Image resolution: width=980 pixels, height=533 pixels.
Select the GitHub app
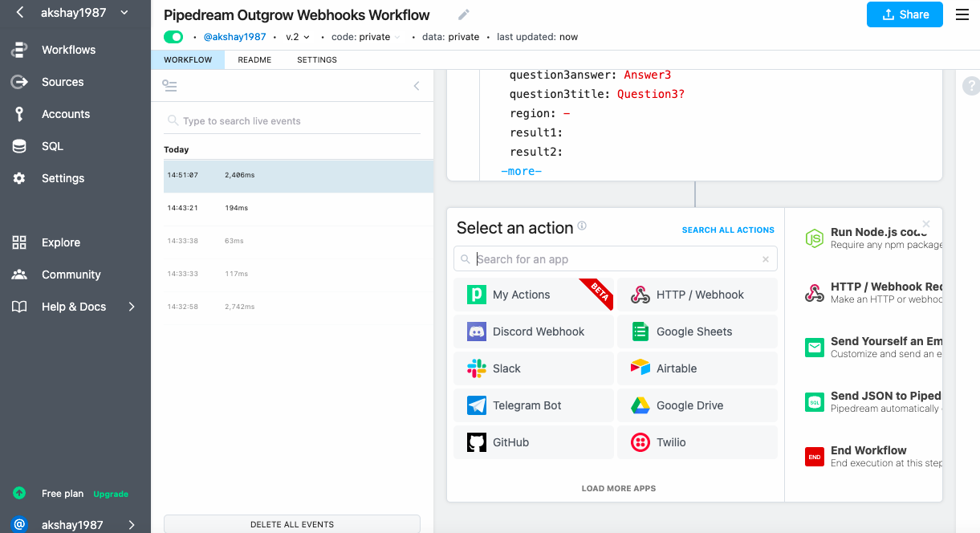pyautogui.click(x=534, y=442)
